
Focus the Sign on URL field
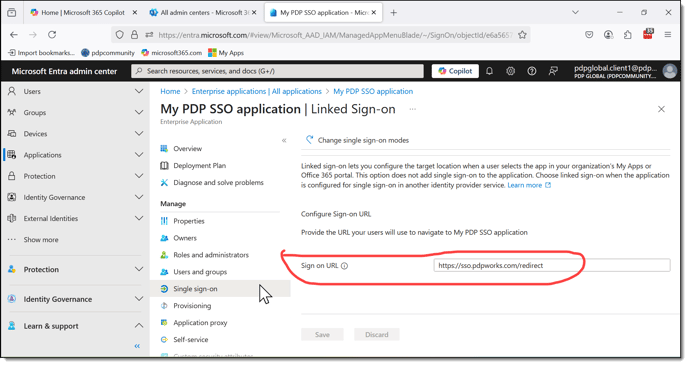click(552, 265)
